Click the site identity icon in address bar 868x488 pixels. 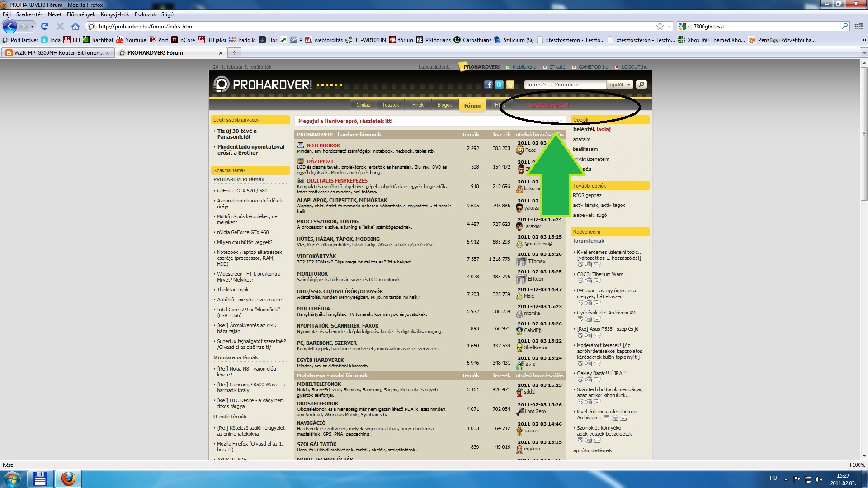[91, 26]
